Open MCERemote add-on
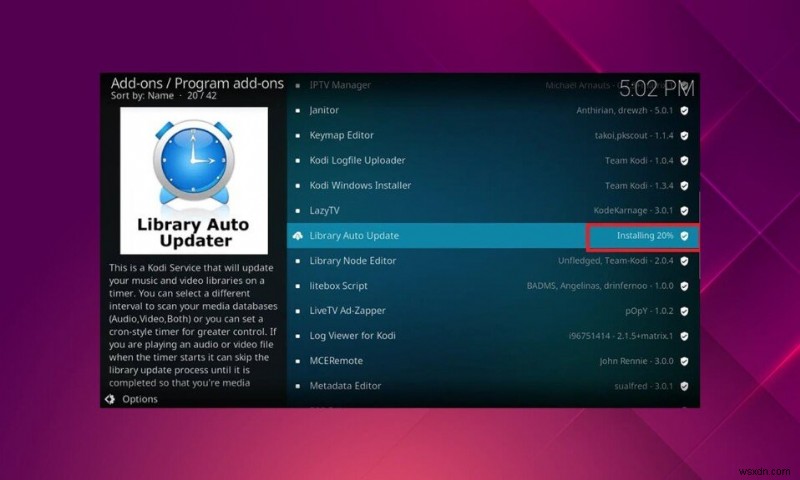This screenshot has width=800, height=480. click(x=492, y=361)
